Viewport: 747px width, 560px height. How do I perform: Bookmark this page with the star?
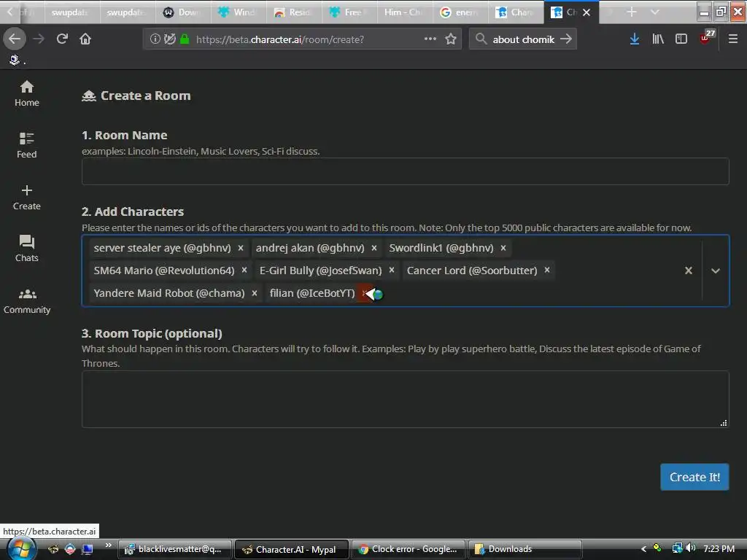coord(451,39)
